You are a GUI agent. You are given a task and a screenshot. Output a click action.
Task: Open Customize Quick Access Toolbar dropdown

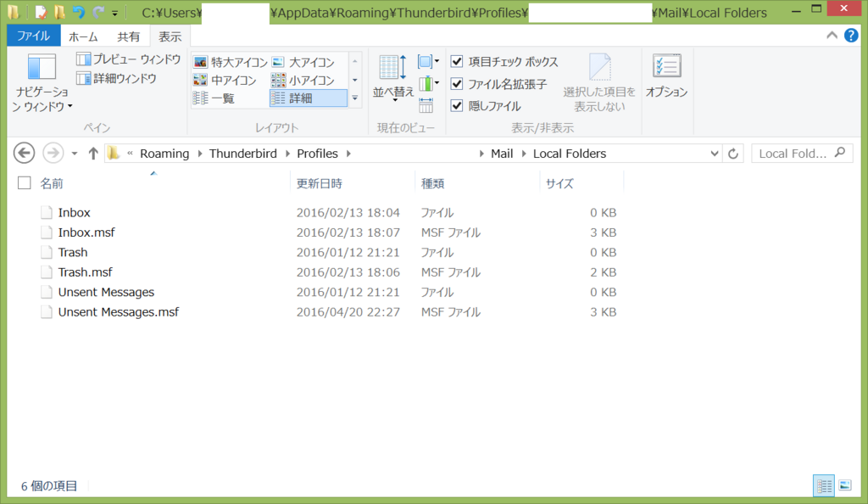114,13
